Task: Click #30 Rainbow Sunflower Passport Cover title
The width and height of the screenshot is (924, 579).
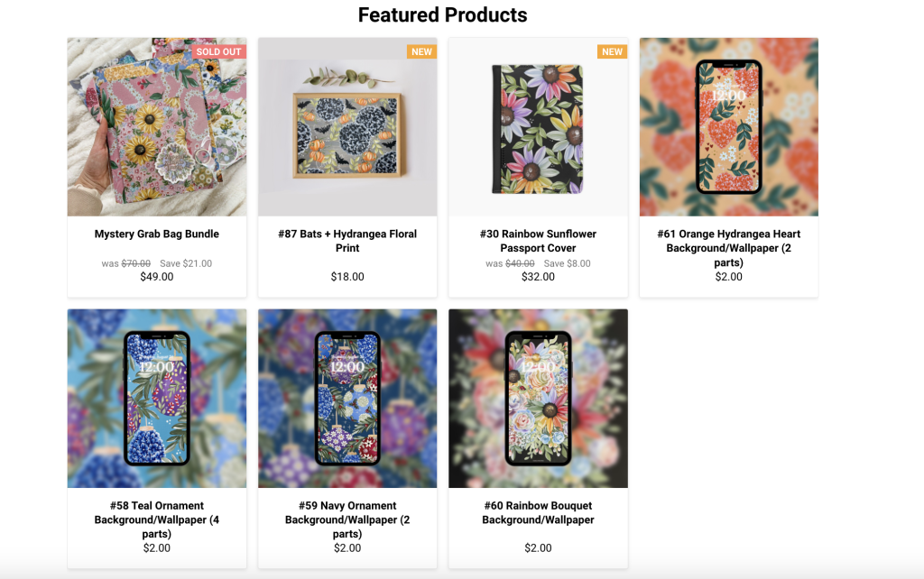Action: pyautogui.click(x=538, y=241)
